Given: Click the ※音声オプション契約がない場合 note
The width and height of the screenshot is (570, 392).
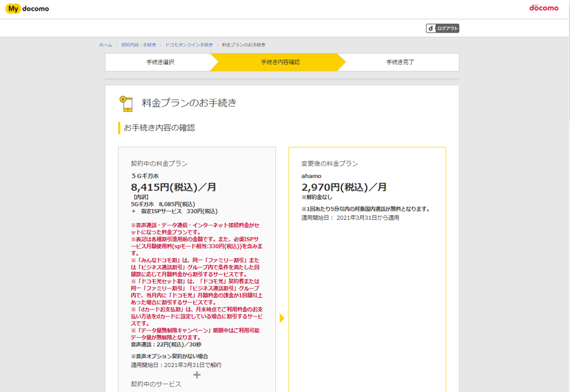Looking at the screenshot, I should pyautogui.click(x=169, y=357).
